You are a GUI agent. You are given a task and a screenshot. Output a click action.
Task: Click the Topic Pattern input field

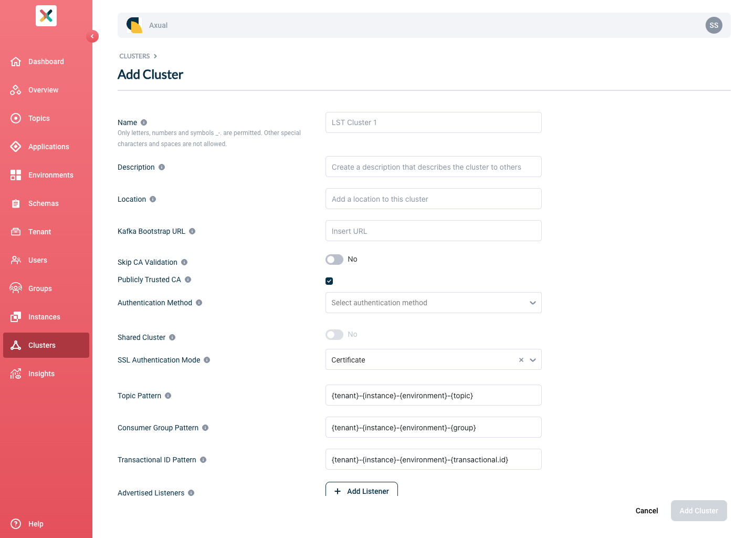click(x=434, y=395)
